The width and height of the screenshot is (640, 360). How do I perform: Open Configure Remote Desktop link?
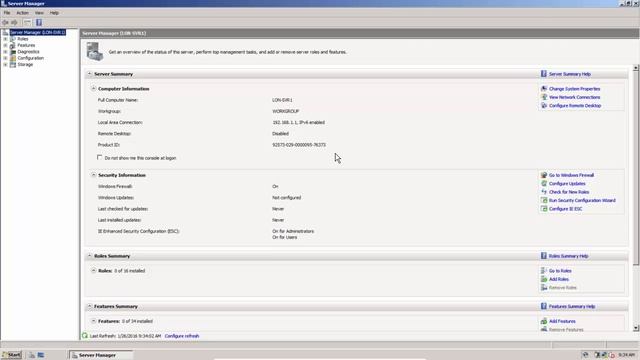[575, 106]
